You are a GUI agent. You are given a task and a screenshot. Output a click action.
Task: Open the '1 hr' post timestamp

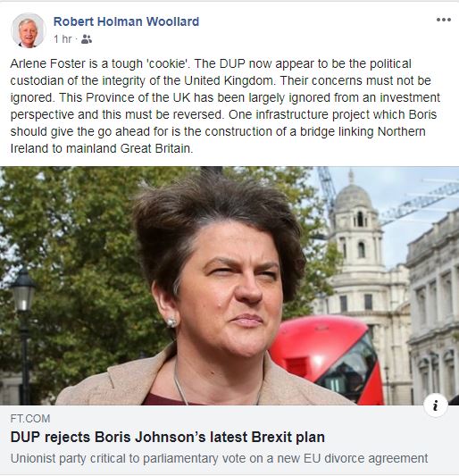(x=63, y=39)
